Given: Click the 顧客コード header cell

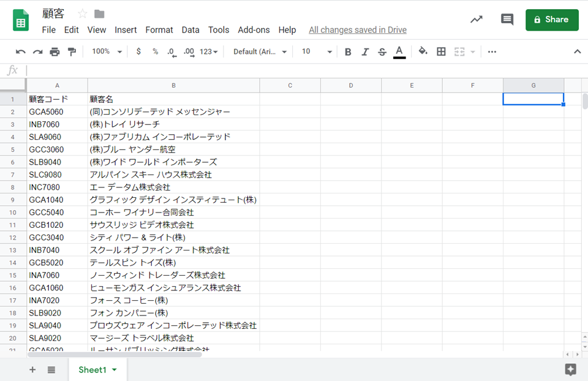Looking at the screenshot, I should pyautogui.click(x=57, y=99).
